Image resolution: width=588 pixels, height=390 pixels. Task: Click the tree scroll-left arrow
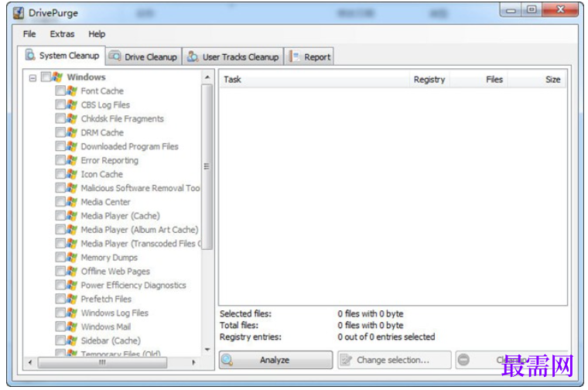click(x=30, y=362)
